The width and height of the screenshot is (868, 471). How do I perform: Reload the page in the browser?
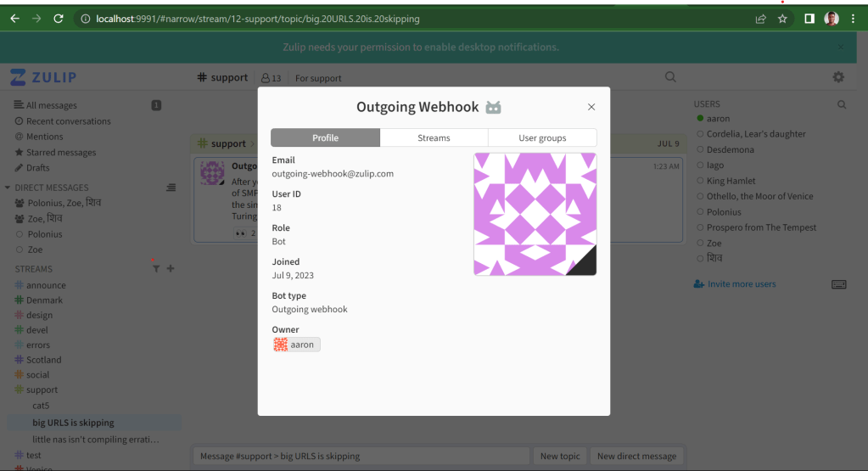(59, 19)
